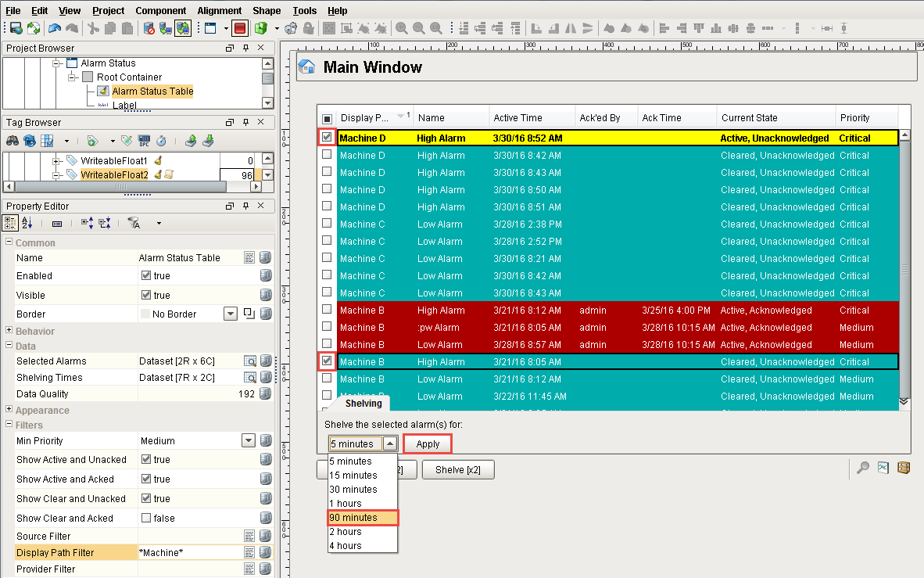
Task: Sort properties alphabetically in Property Editor
Action: click(x=27, y=223)
